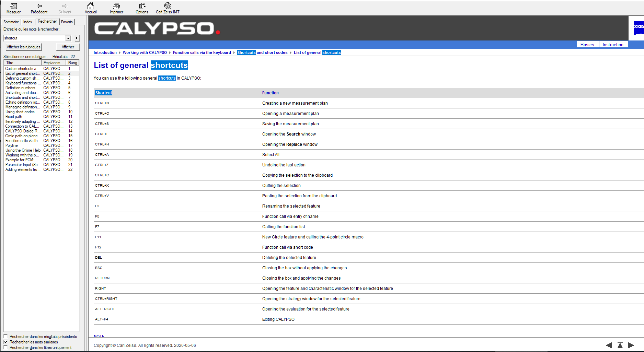The width and height of the screenshot is (644, 352).
Task: Open the Favoris tab
Action: (x=67, y=22)
